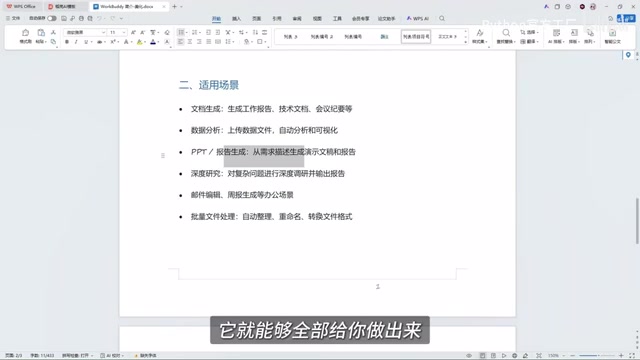
Task: Justify the paragraph text
Action: point(209,42)
